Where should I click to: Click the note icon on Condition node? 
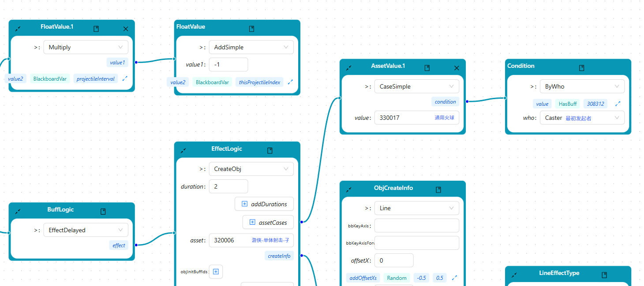(582, 68)
